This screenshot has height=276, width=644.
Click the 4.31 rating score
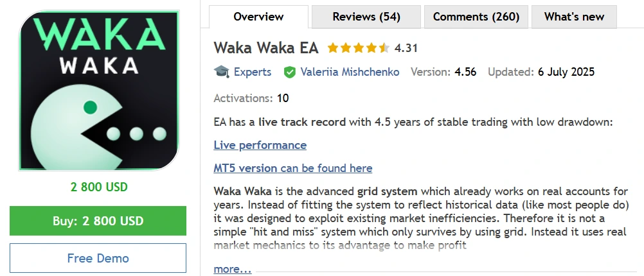point(406,48)
